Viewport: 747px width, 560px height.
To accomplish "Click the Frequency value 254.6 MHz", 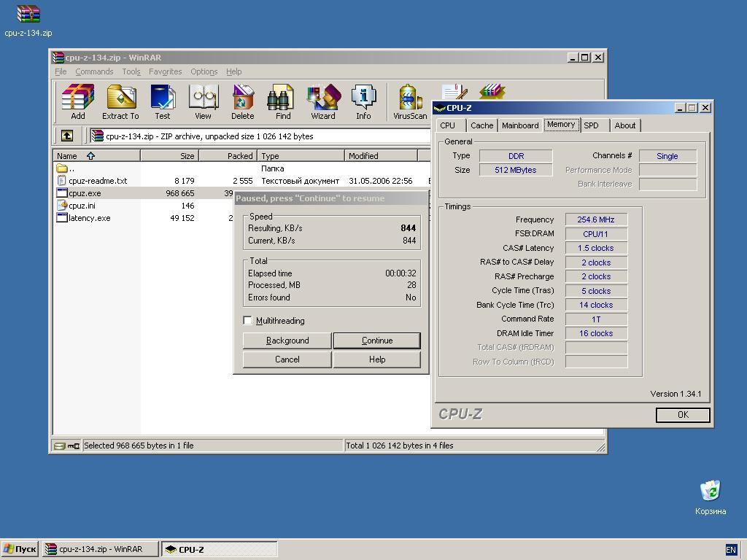I will (596, 219).
